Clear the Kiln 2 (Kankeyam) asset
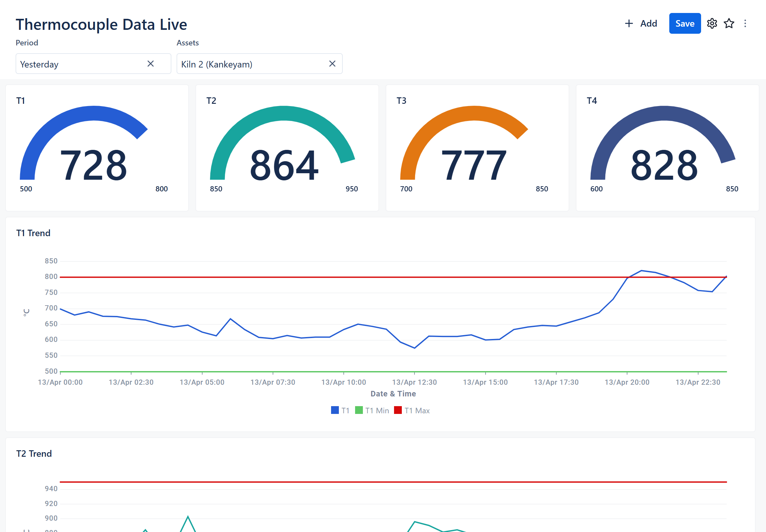 coord(332,64)
